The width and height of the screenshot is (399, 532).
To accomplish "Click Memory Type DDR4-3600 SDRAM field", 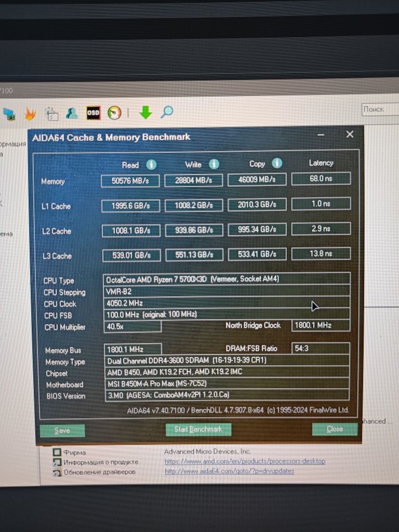I will point(227,361).
